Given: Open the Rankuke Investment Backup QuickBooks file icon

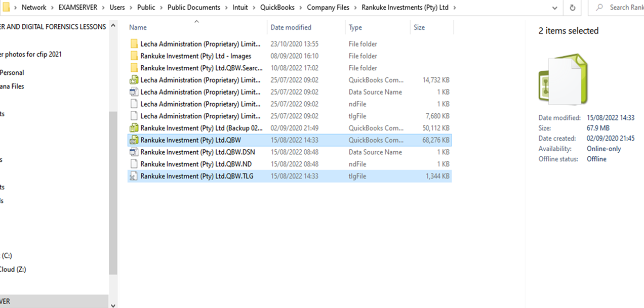Looking at the screenshot, I should 134,128.
